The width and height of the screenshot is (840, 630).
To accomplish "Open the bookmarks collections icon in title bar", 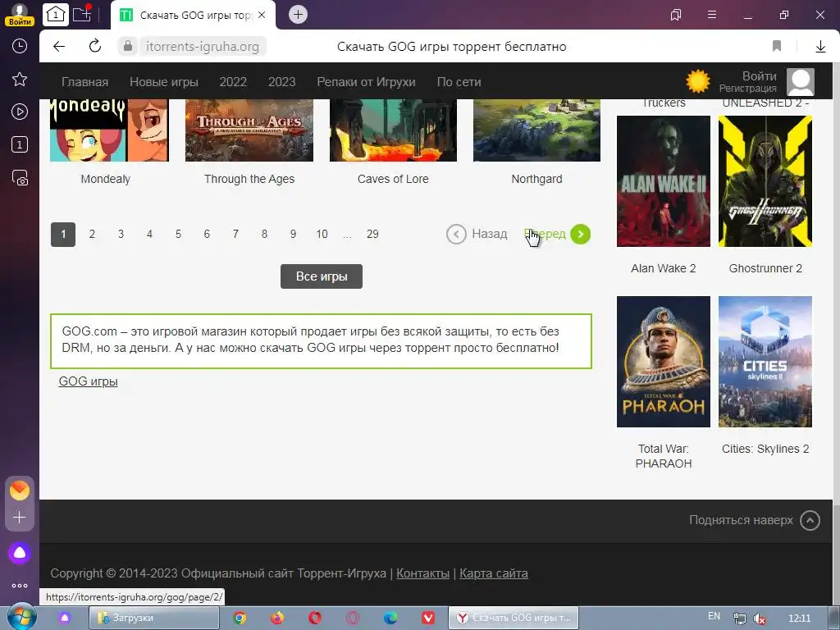I will (676, 15).
